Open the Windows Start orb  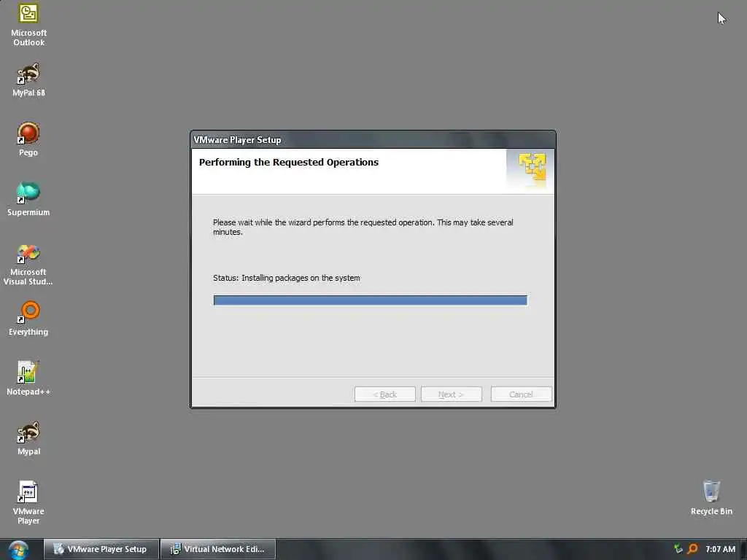[x=18, y=550]
